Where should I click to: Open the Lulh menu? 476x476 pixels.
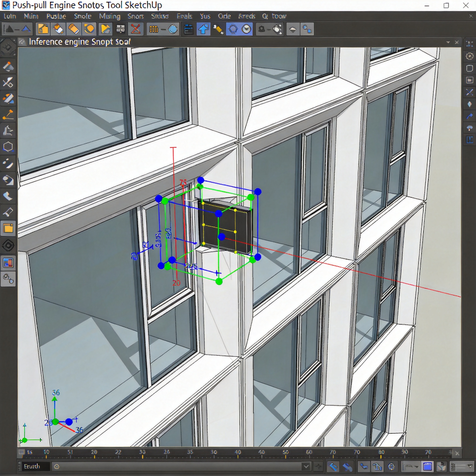(x=10, y=16)
